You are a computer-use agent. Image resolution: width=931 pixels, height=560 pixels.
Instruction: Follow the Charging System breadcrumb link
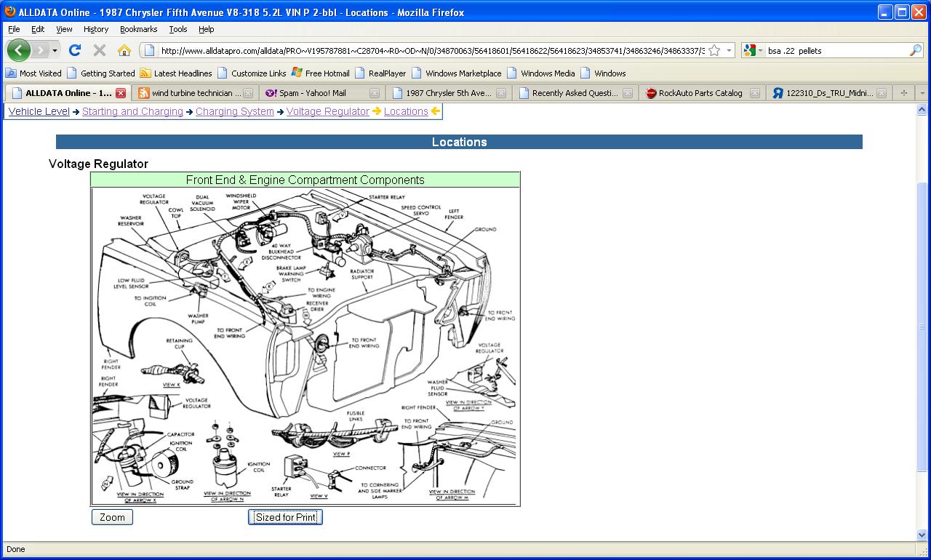click(234, 111)
